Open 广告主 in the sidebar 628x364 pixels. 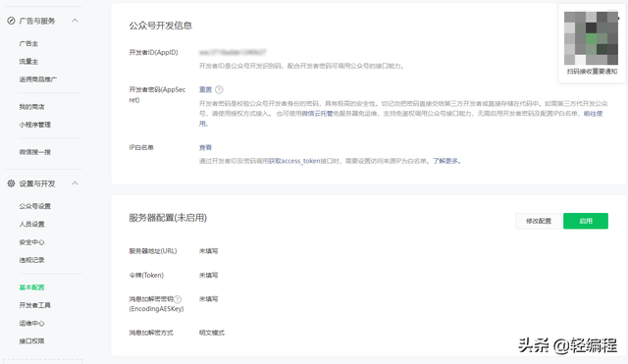pyautogui.click(x=28, y=43)
